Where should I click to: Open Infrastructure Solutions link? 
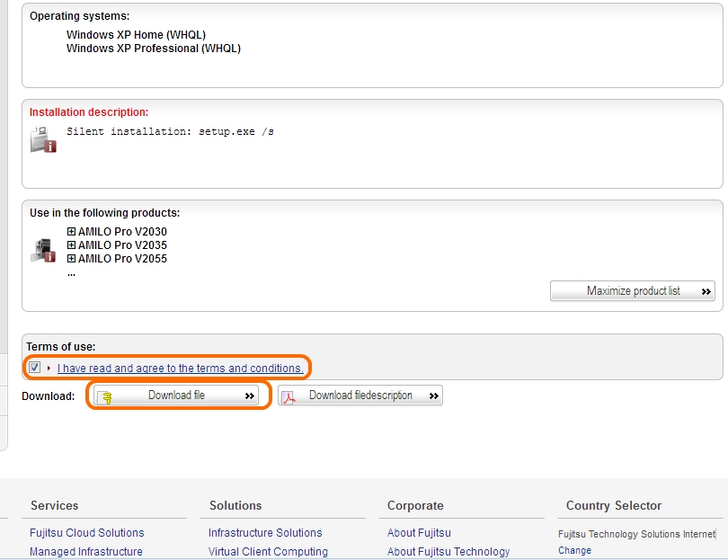point(265,533)
